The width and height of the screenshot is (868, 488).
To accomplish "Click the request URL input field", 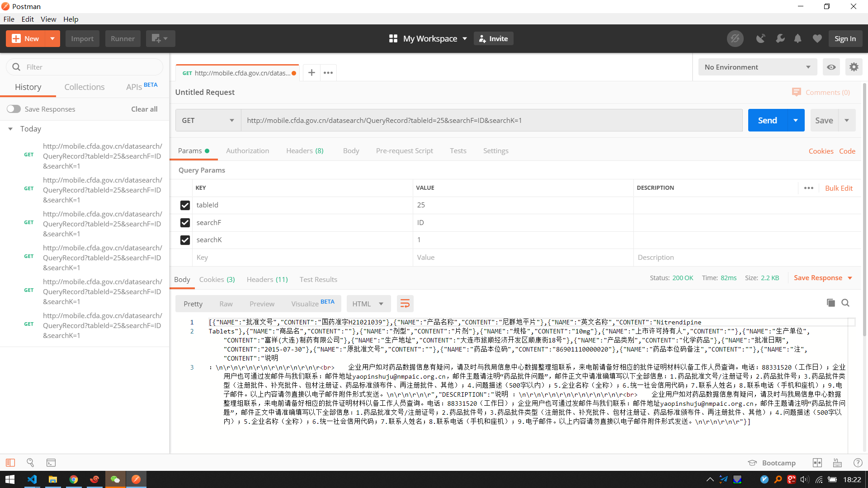I will (x=492, y=120).
